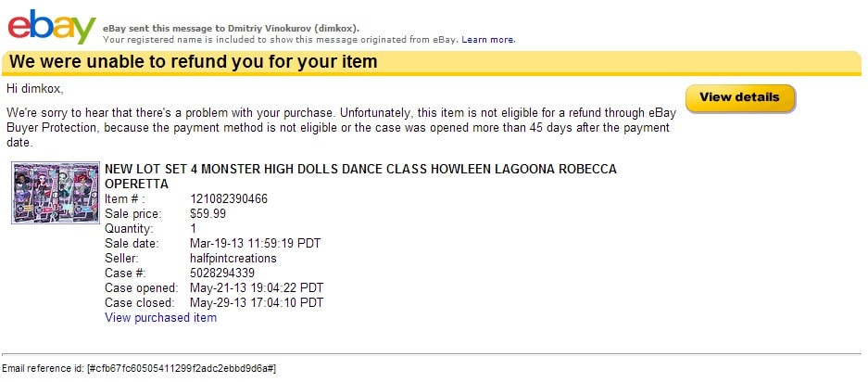Open the Learn more link

488,40
